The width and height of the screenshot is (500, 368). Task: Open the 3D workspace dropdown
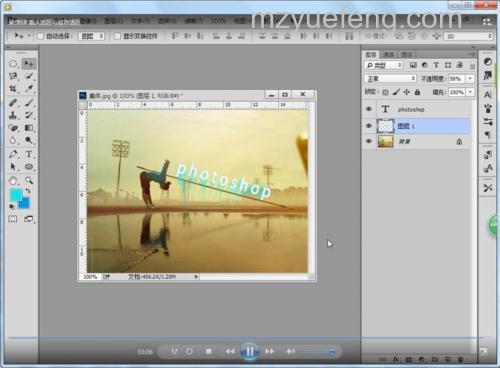(468, 36)
